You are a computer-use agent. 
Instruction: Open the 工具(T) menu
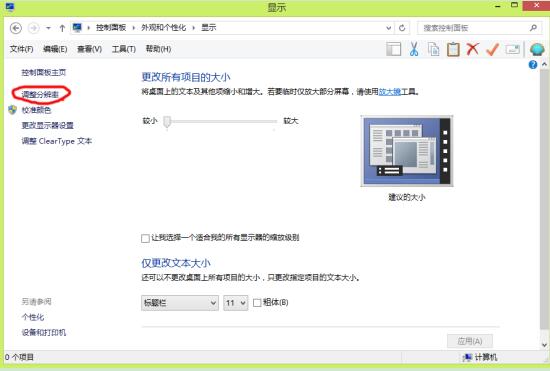(x=124, y=49)
